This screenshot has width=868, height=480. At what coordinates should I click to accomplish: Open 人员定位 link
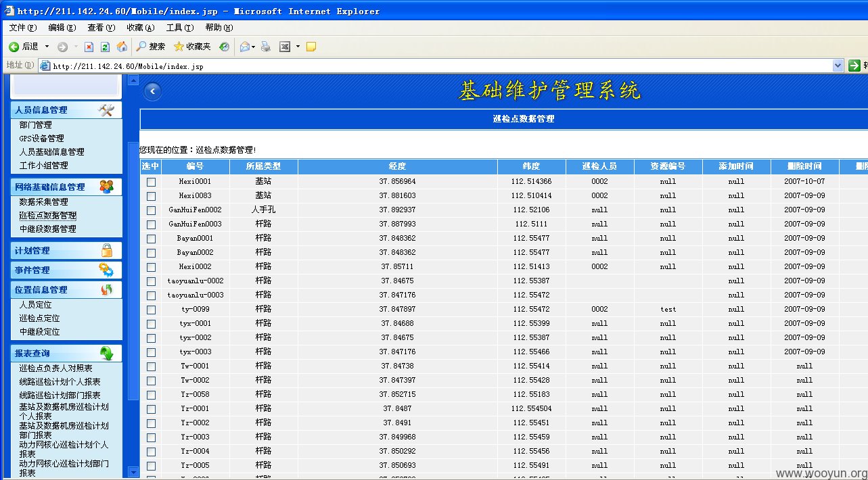pos(35,305)
